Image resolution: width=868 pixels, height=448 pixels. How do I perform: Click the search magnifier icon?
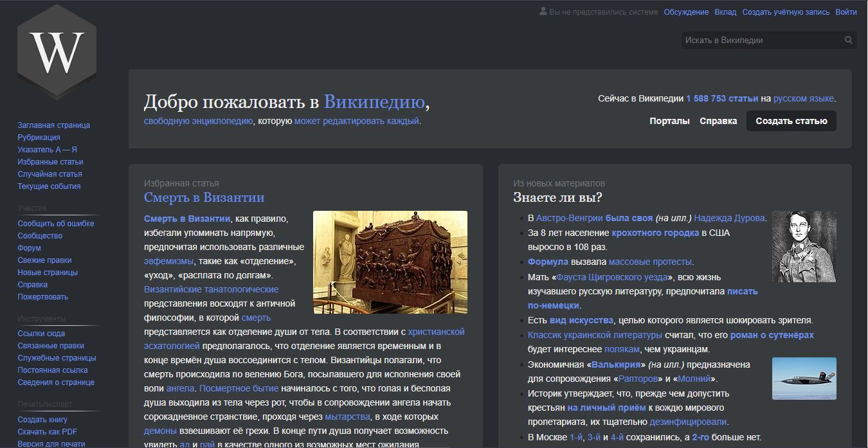click(849, 40)
